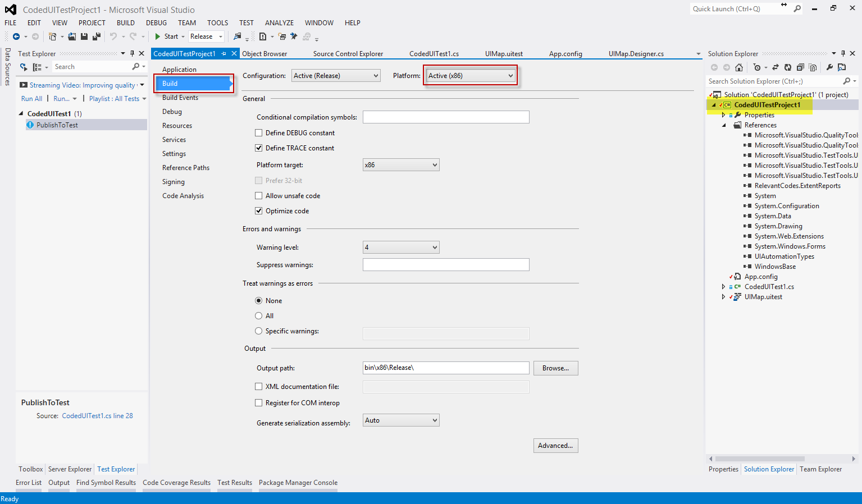This screenshot has width=862, height=504.
Task: Click Sync with Active Document arrows icon
Action: (776, 67)
